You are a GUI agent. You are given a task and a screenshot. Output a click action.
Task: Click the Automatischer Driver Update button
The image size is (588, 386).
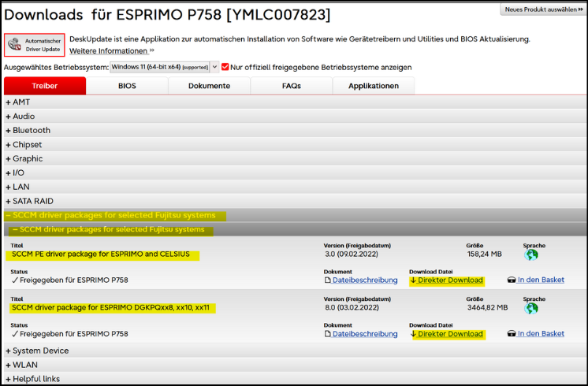tap(35, 45)
